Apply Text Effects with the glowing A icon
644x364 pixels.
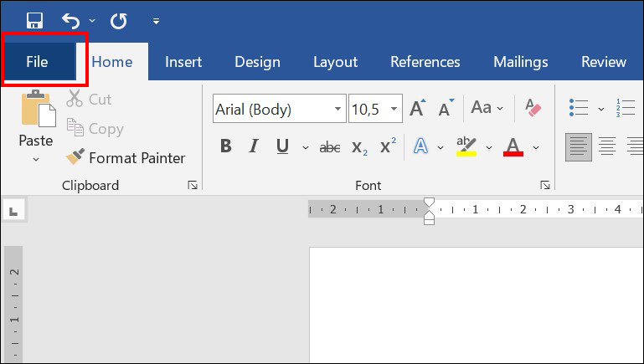420,147
